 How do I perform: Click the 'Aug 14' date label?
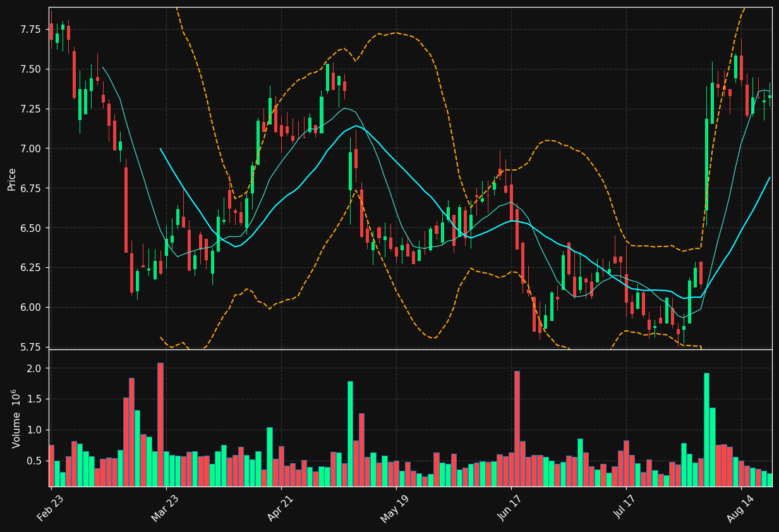pyautogui.click(x=740, y=509)
